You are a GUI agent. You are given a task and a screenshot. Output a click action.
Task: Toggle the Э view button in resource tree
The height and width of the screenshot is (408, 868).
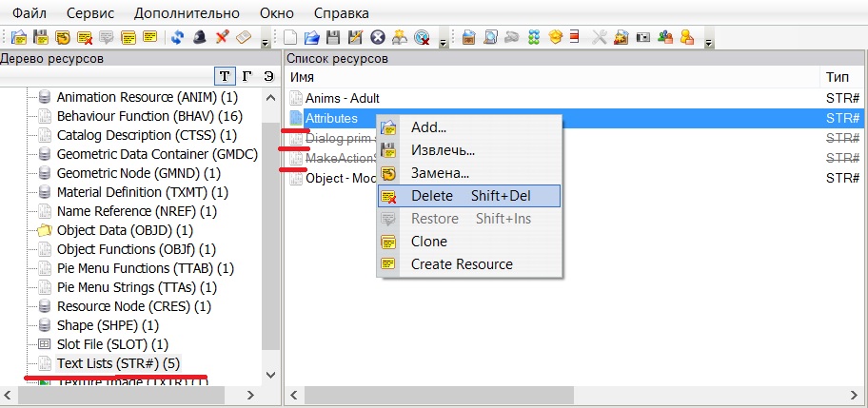(268, 75)
